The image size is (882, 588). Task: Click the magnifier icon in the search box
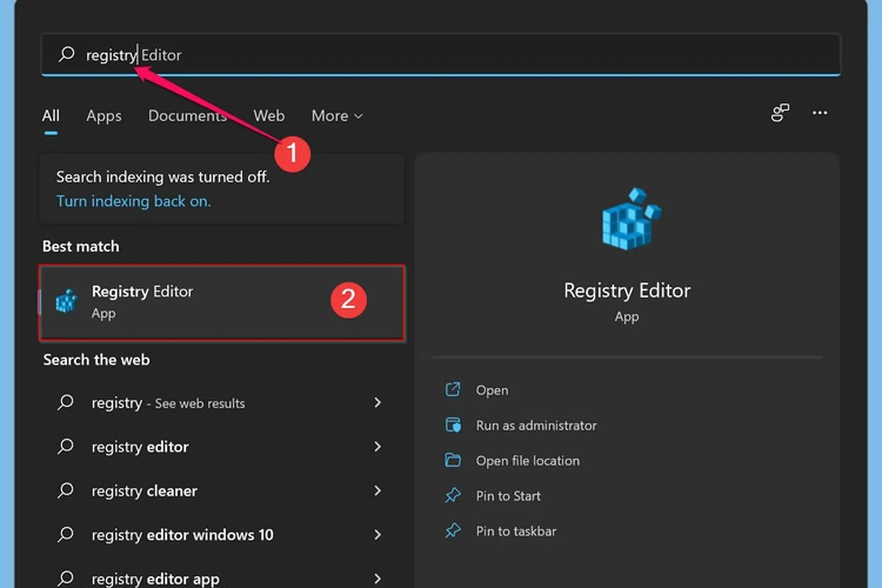click(x=67, y=54)
